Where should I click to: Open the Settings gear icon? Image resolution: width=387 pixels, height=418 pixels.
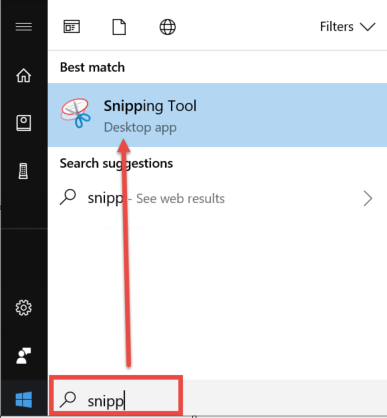pos(24,307)
